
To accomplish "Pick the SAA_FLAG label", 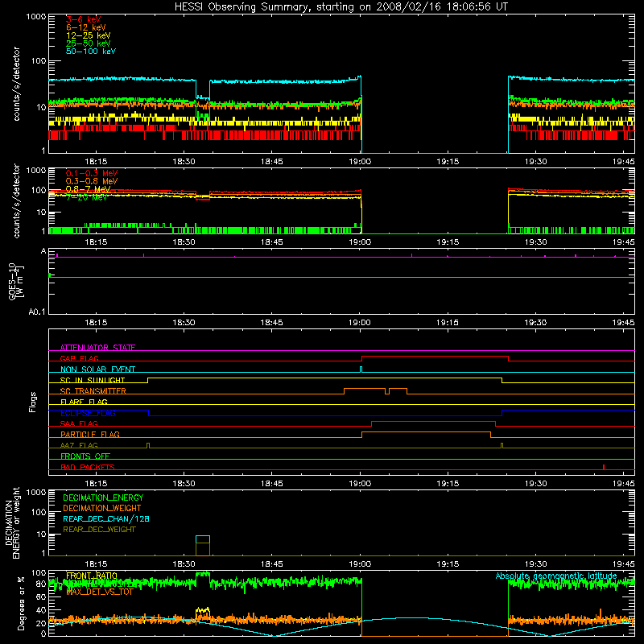I will [x=79, y=423].
